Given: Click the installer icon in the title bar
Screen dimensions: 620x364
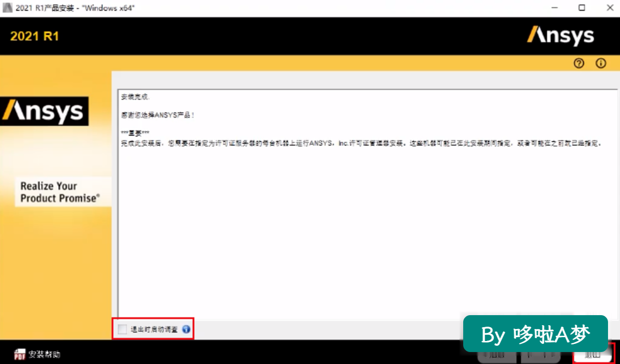Looking at the screenshot, I should pos(8,8).
